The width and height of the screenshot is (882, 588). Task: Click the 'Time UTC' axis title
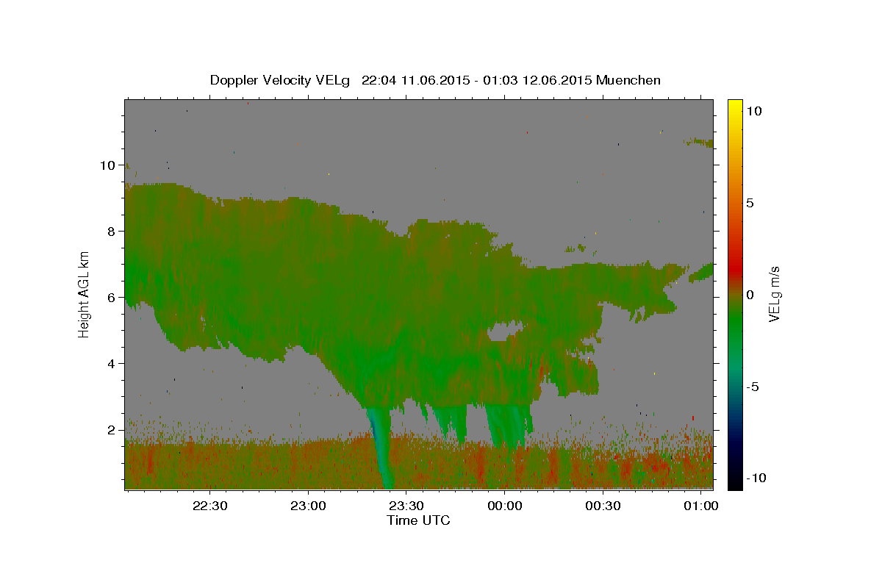(418, 520)
